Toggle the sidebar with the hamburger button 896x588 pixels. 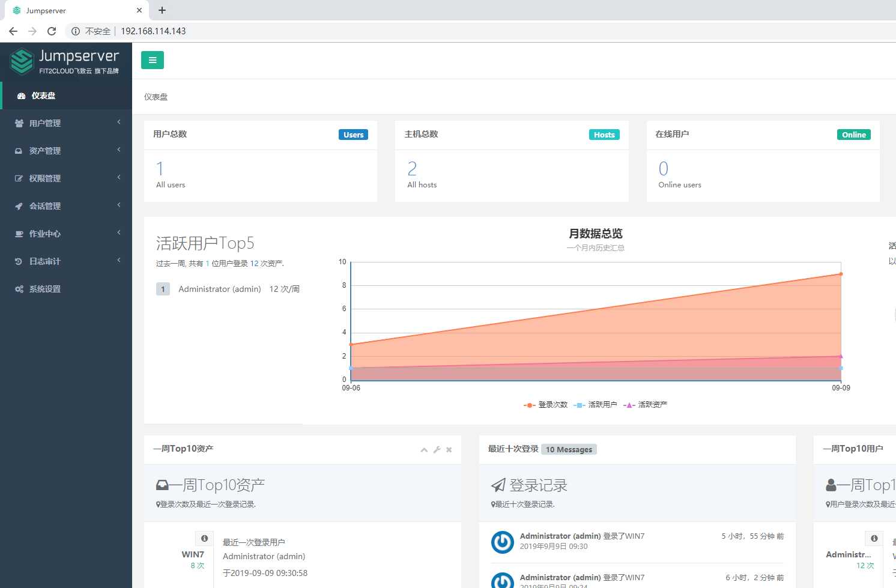click(x=153, y=60)
